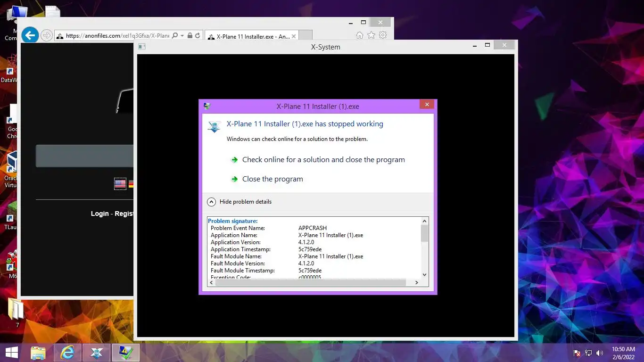644x362 pixels.
Task: Click the network icon in system tray
Action: (588, 353)
